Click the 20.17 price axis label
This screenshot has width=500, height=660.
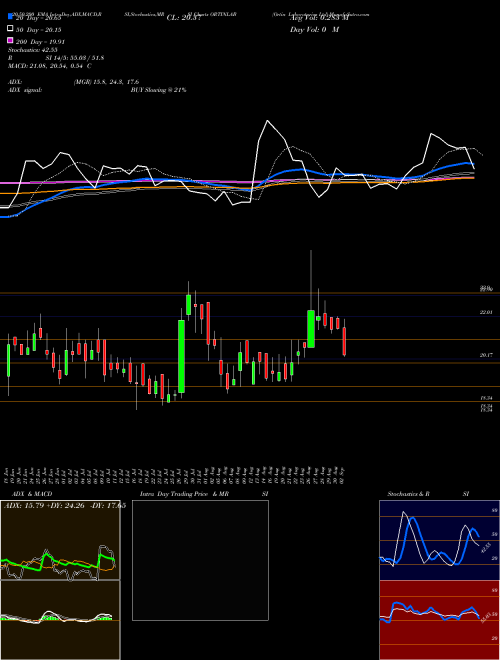(486, 355)
